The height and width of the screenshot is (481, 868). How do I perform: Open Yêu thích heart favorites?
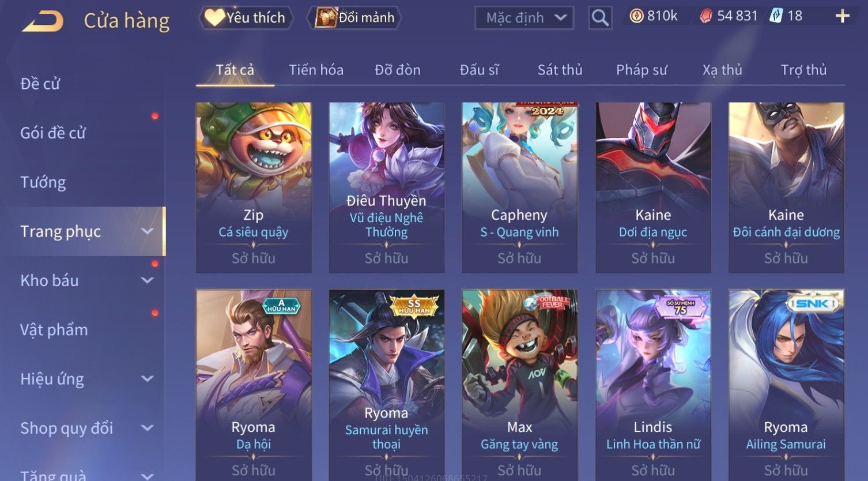point(246,18)
